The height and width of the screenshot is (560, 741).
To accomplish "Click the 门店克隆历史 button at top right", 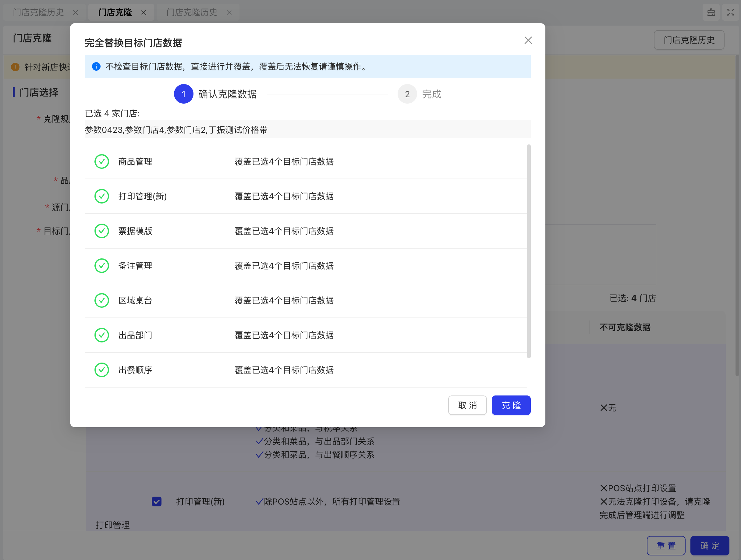I will point(689,40).
